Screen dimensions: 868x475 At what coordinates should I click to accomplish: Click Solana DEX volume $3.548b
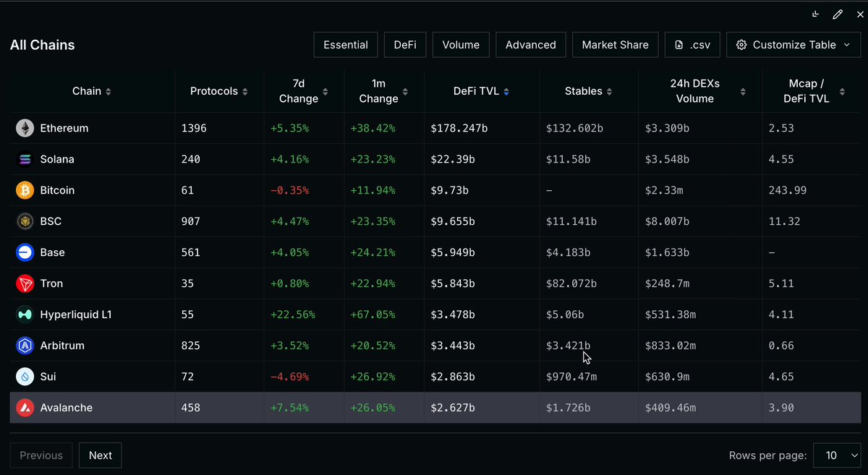668,159
